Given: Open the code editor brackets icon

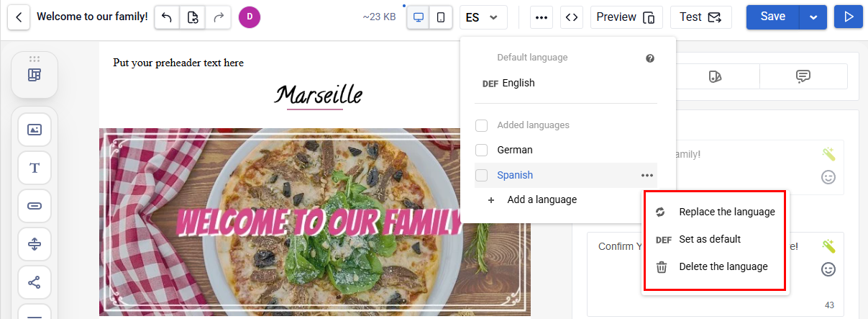Looking at the screenshot, I should pos(572,17).
